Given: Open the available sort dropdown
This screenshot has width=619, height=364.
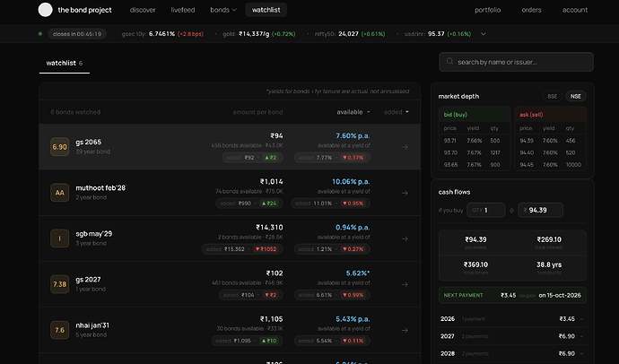Looking at the screenshot, I should pyautogui.click(x=353, y=112).
